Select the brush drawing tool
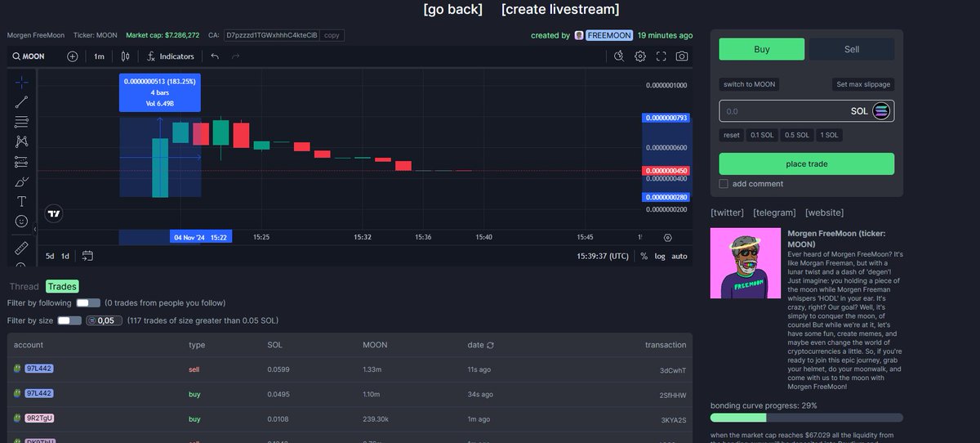The height and width of the screenshot is (443, 980). pyautogui.click(x=21, y=181)
